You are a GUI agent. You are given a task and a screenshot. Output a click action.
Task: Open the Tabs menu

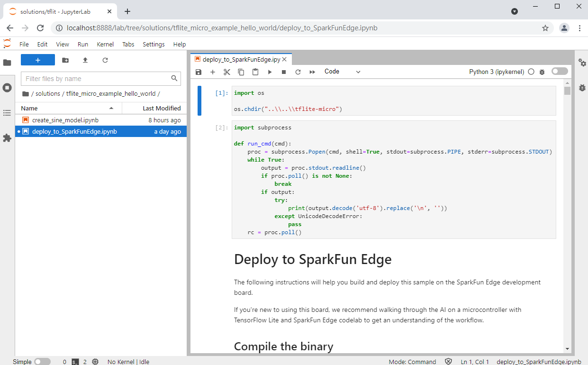pyautogui.click(x=128, y=44)
